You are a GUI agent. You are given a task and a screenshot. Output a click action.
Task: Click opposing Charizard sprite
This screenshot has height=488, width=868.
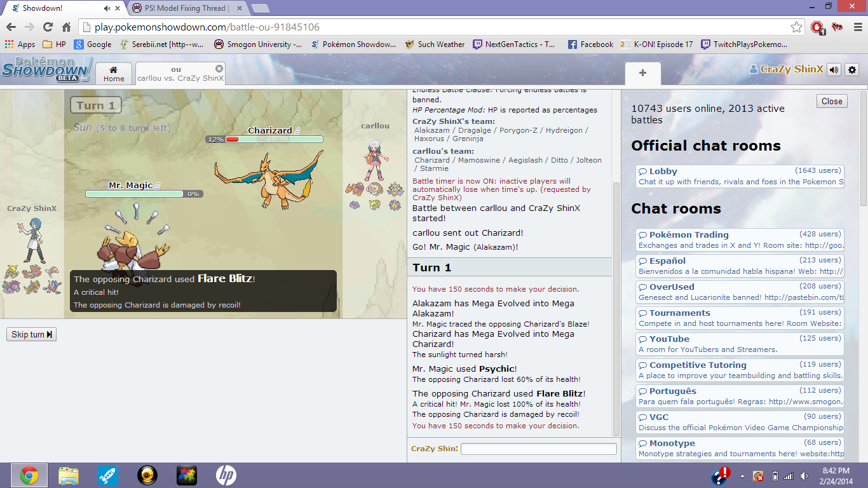[269, 179]
